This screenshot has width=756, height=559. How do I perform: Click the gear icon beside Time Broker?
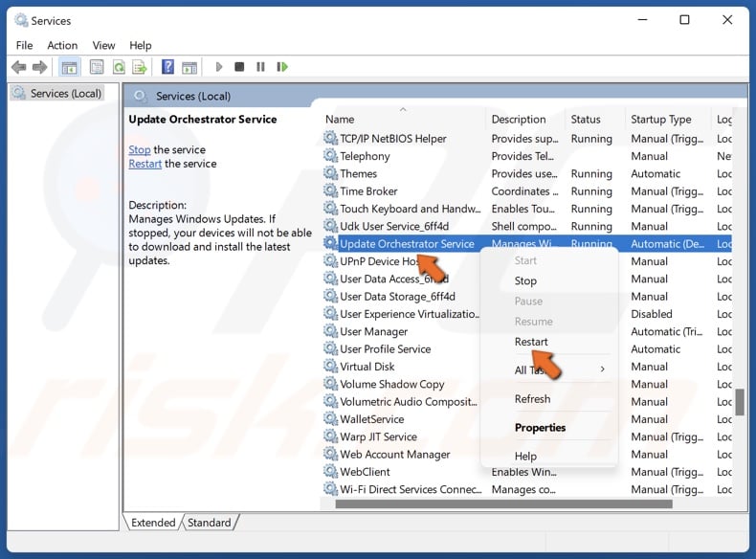pos(330,190)
